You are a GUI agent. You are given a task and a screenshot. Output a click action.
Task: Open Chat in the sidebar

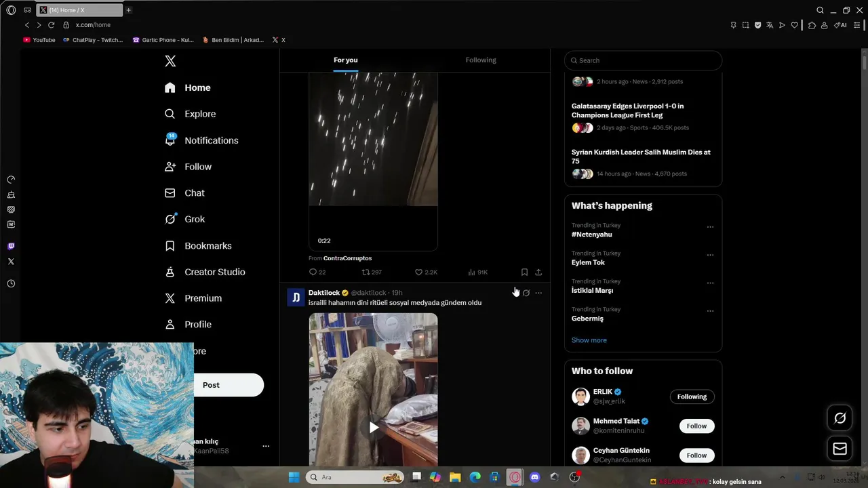184,193
